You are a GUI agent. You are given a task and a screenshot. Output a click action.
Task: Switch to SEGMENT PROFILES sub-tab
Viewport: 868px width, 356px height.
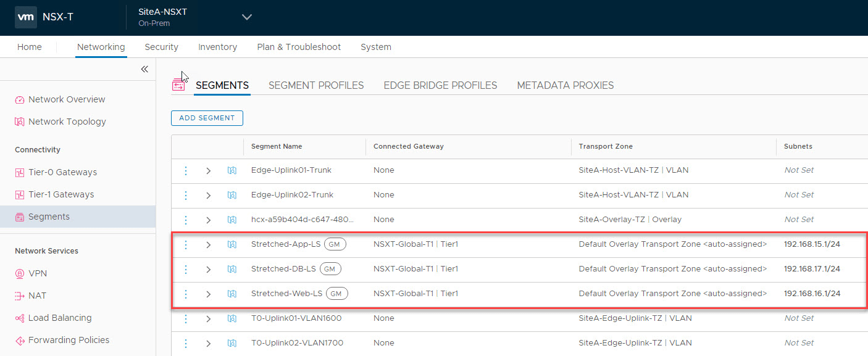(x=316, y=86)
